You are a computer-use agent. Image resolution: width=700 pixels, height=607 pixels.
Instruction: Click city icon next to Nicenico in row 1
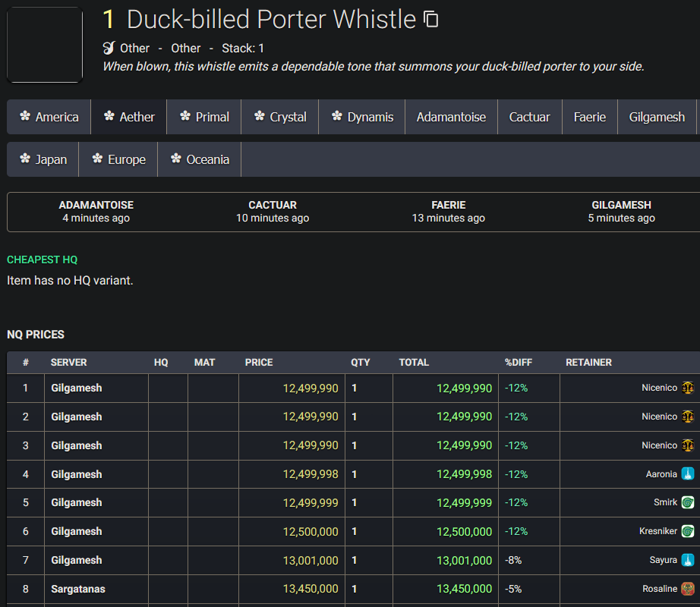(x=688, y=388)
